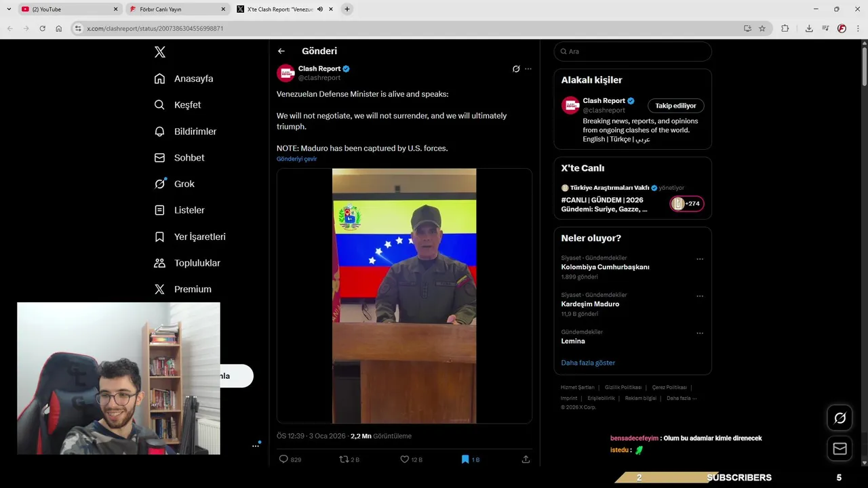Viewport: 868px width, 488px height.
Task: Open Hizmet Şartları footer link
Action: [x=577, y=388]
